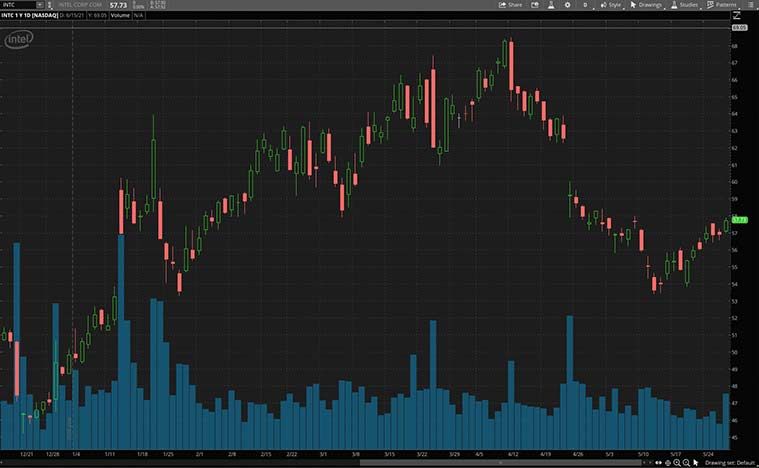
Task: Click the left-right expand arrows icon
Action: click(658, 463)
